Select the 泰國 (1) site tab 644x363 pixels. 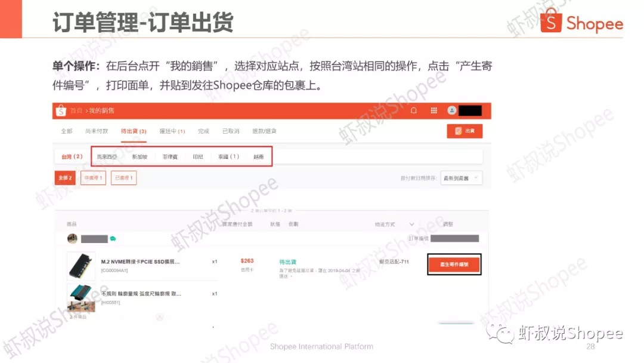[228, 156]
